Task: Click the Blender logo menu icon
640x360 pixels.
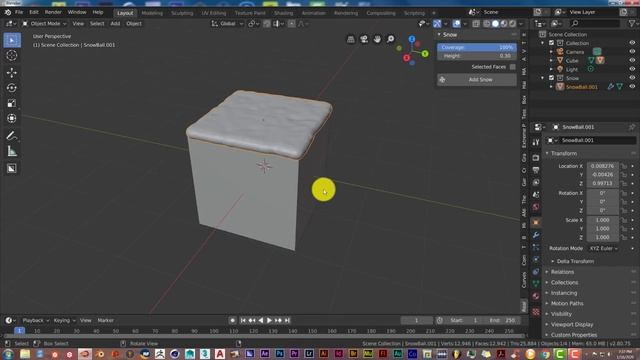Action: coord(7,12)
